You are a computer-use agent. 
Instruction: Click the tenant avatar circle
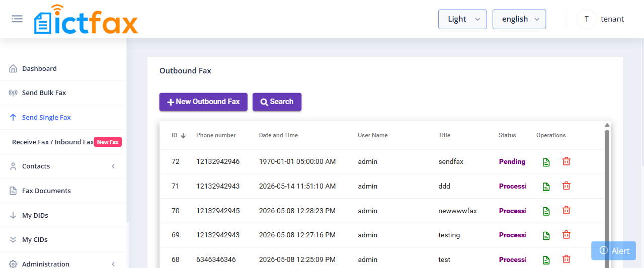587,19
